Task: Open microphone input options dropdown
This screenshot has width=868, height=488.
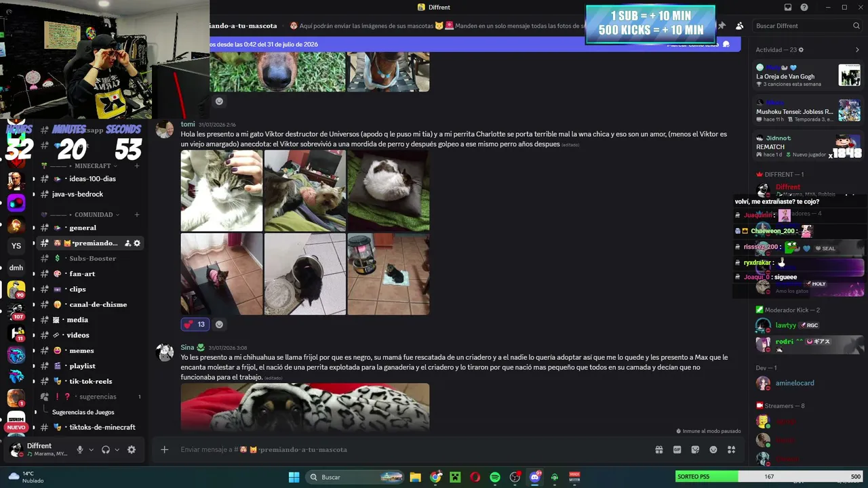Action: (x=90, y=449)
